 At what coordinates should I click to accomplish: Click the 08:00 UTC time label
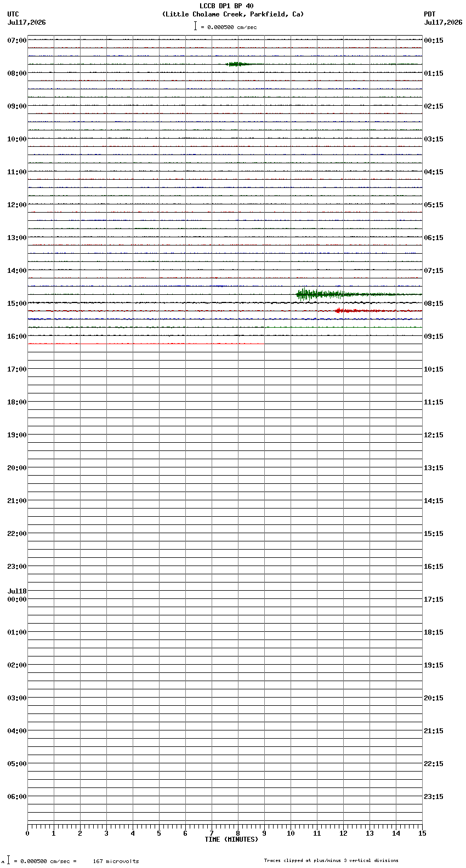click(17, 73)
